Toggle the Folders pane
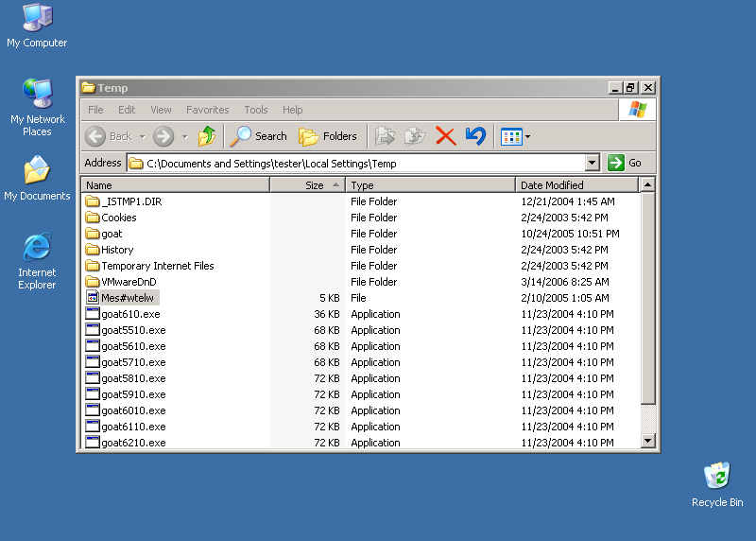Viewport: 756px width, 541px height. 328,136
